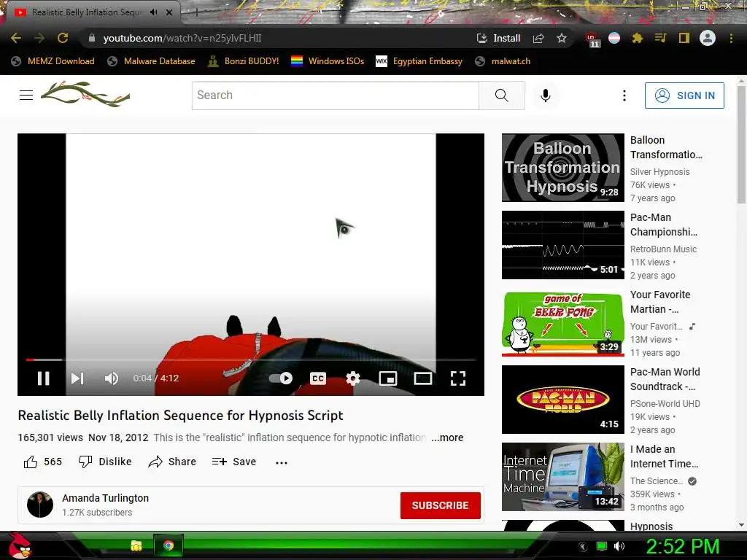The width and height of the screenshot is (747, 560).
Task: Click the Dislike button
Action: pyautogui.click(x=105, y=462)
